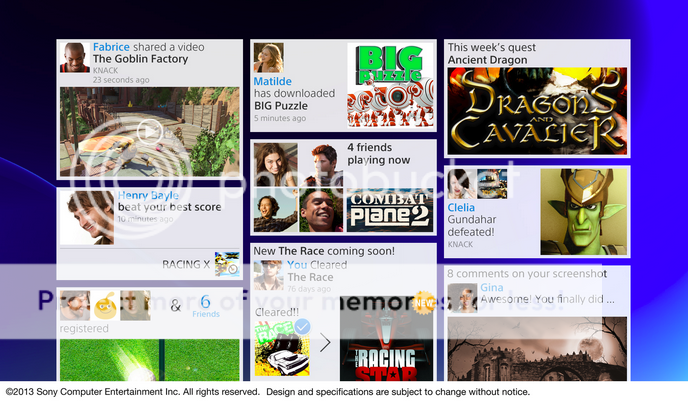
Task: Open '6 Friends' link in registered tile
Action: point(205,306)
